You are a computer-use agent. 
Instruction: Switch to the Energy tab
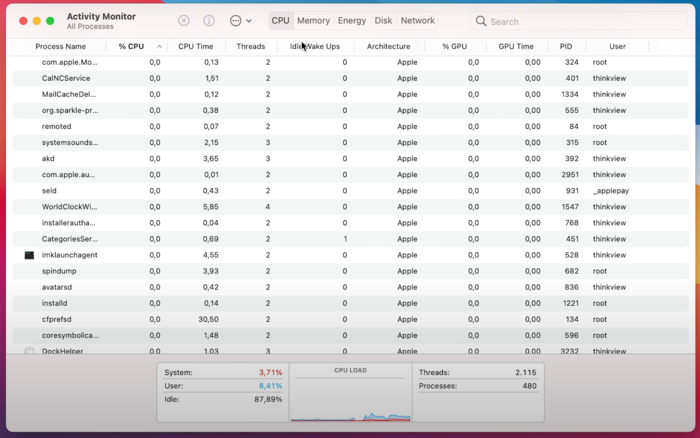click(x=352, y=21)
